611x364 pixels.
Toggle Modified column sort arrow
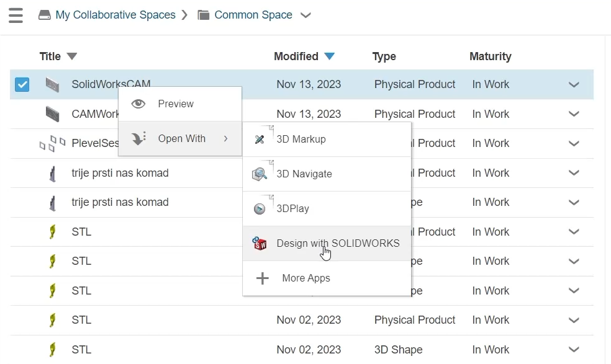[329, 56]
